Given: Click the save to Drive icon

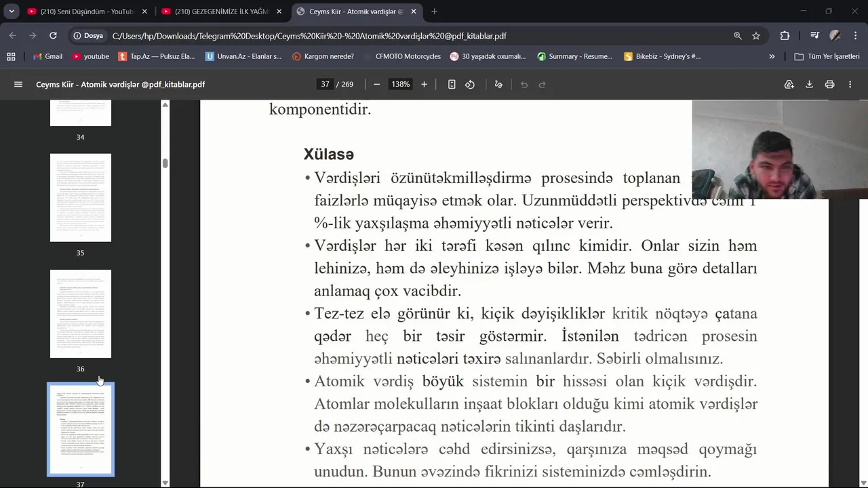Looking at the screenshot, I should pos(789,85).
